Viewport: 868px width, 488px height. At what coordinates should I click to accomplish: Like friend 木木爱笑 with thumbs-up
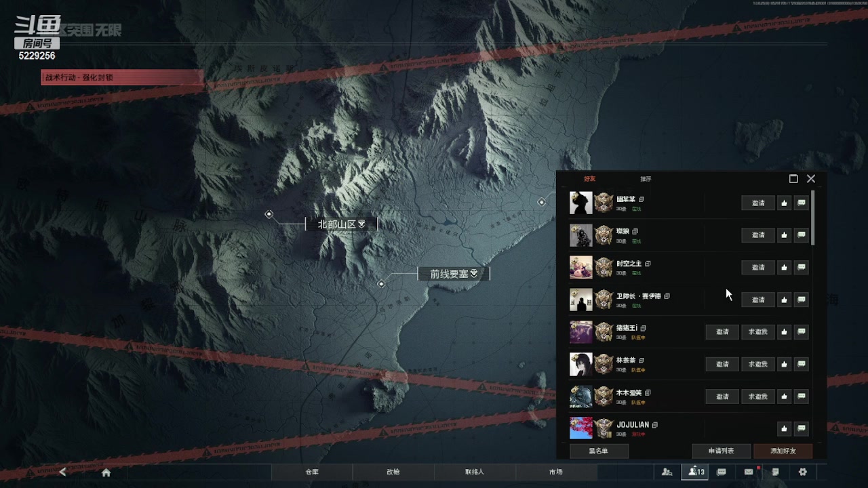coord(785,396)
